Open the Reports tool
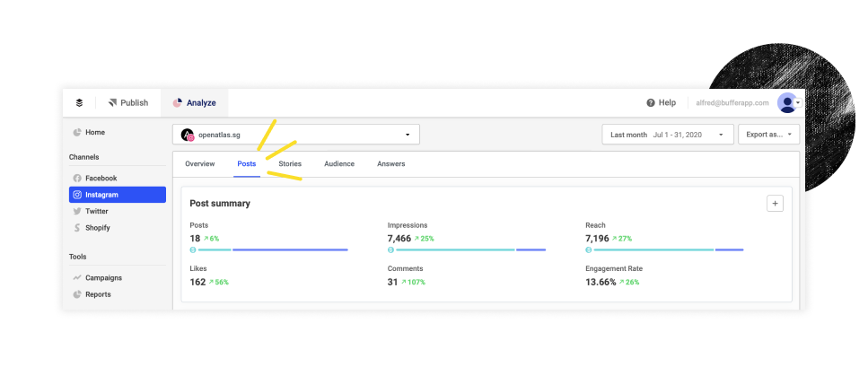 (x=98, y=294)
